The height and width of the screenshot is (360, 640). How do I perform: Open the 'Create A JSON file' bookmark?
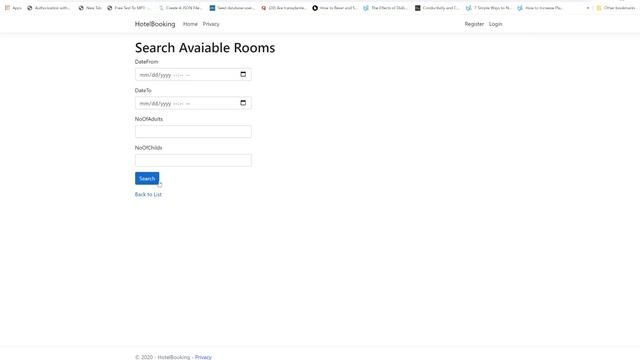[180, 8]
